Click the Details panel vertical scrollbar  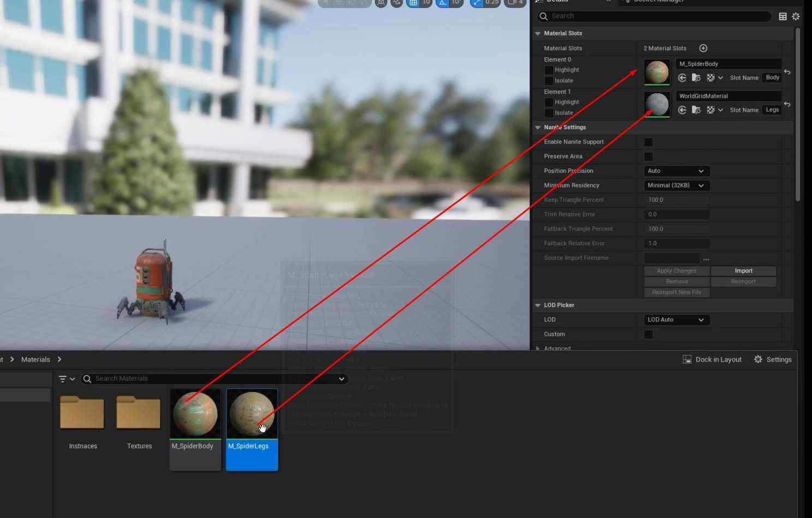(x=798, y=115)
